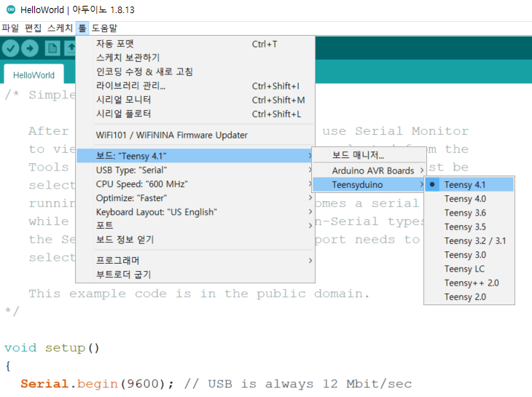Pick Teensy++ 2.0 board
Image resolution: width=532 pixels, height=397 pixels.
point(469,283)
